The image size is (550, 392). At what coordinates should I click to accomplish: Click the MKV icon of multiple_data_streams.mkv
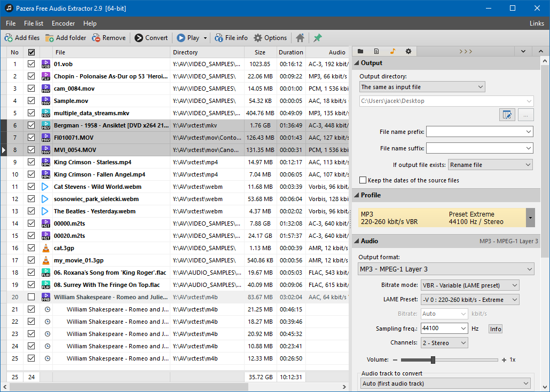click(46, 113)
